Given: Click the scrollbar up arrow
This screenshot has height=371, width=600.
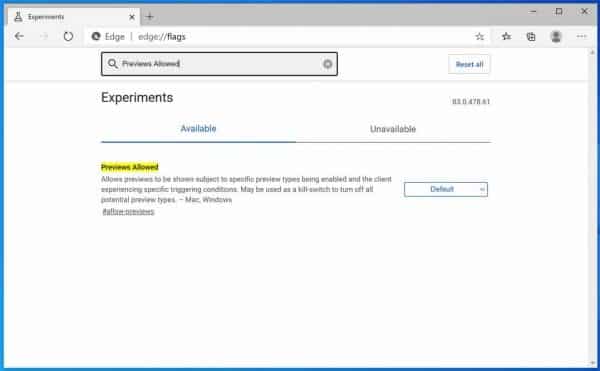Looking at the screenshot, I should point(592,52).
